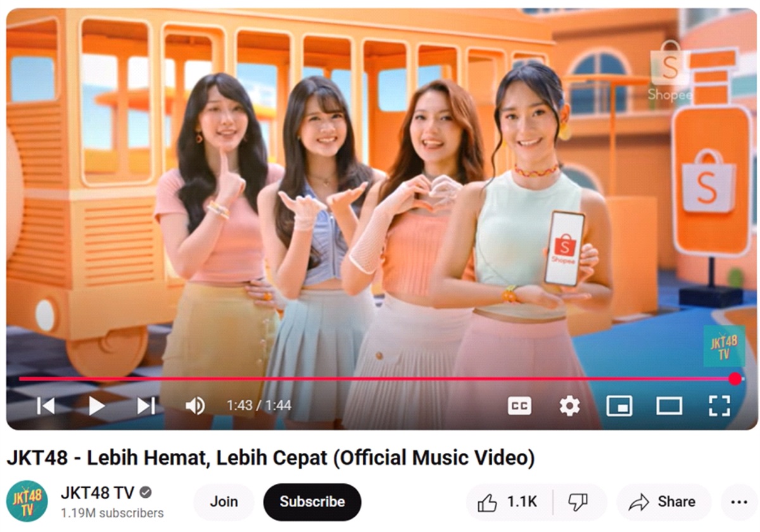Play the video
760x532 pixels.
(96, 405)
